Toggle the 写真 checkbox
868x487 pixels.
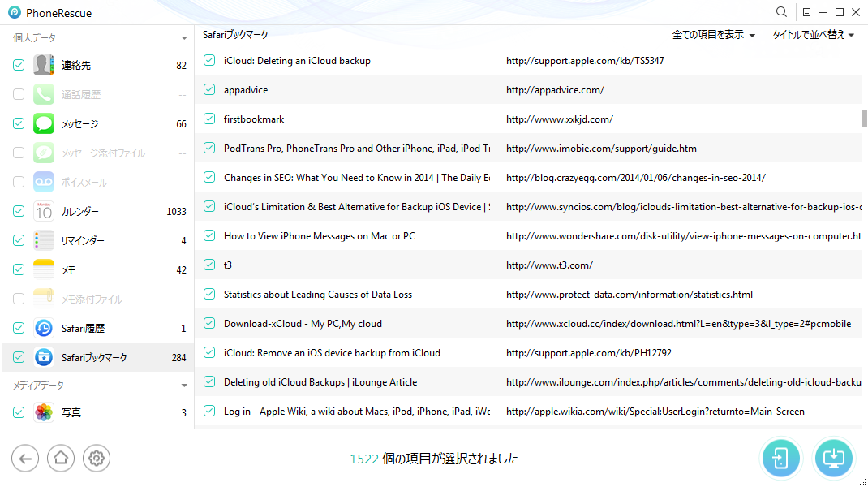tap(19, 412)
